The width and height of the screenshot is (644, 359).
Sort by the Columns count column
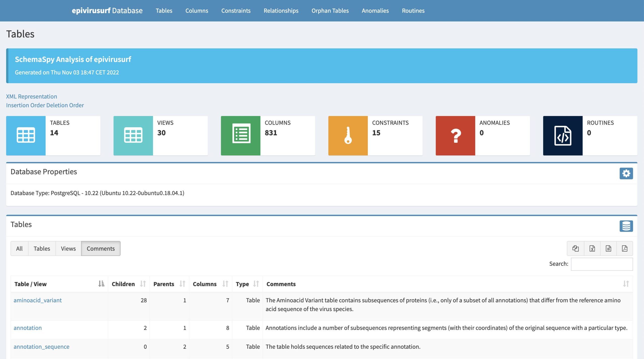[211, 284]
